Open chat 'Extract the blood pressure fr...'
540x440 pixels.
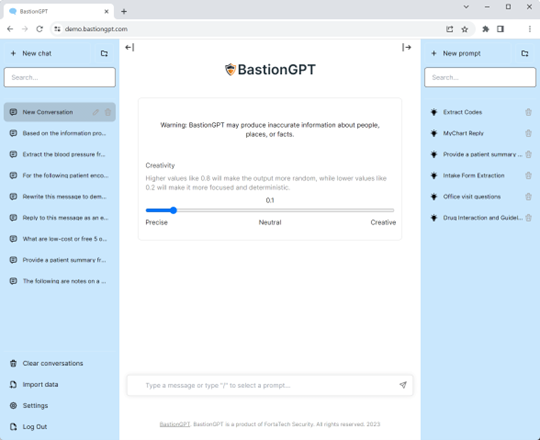pyautogui.click(x=60, y=154)
